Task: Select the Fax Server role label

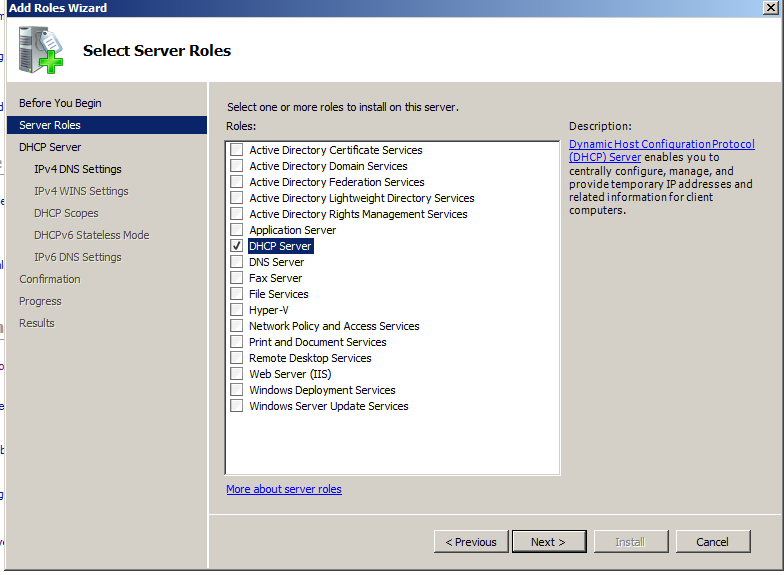Action: pos(276,278)
